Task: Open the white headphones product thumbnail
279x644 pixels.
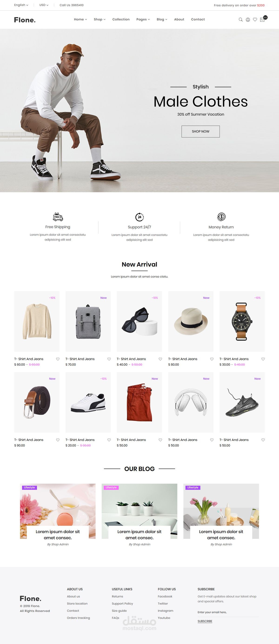Action: [191, 402]
